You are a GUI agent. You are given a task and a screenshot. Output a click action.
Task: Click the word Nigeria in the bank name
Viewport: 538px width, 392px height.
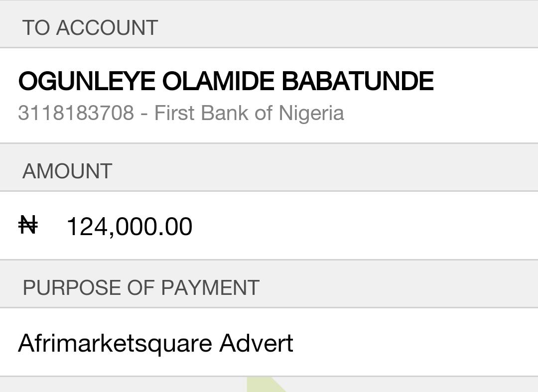tap(311, 113)
